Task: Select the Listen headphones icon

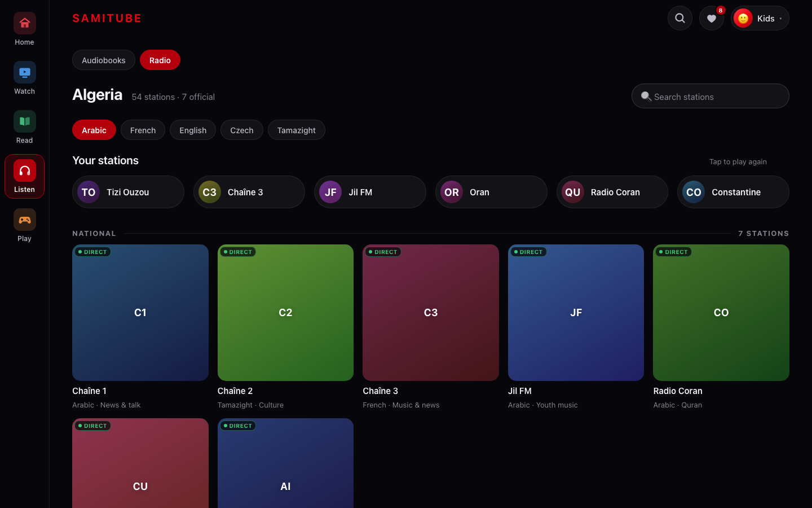Action: click(25, 170)
